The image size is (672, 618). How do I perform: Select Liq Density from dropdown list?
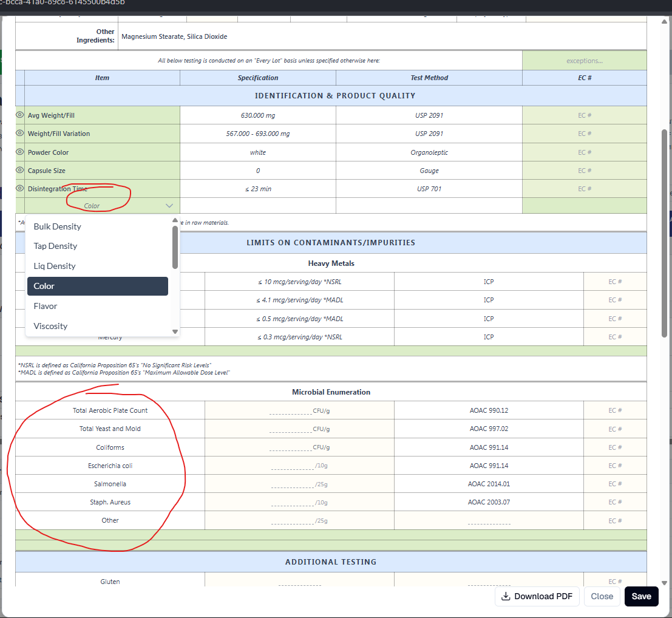pyautogui.click(x=98, y=266)
